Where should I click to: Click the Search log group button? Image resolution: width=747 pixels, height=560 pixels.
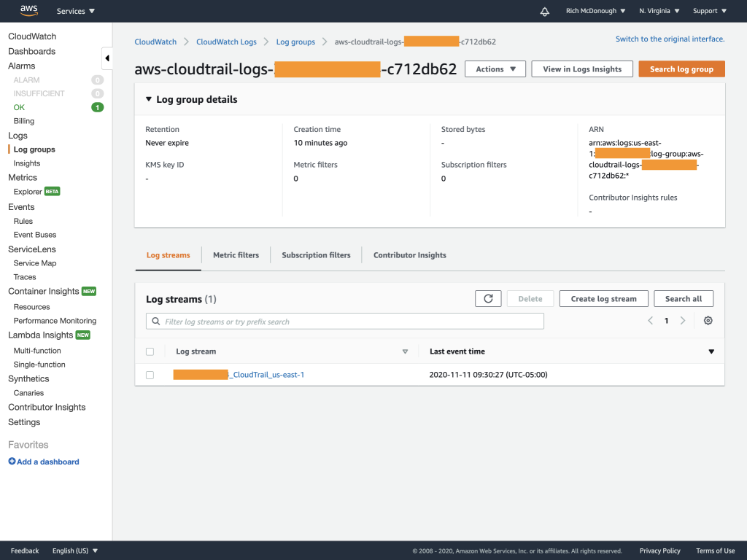[x=681, y=68]
